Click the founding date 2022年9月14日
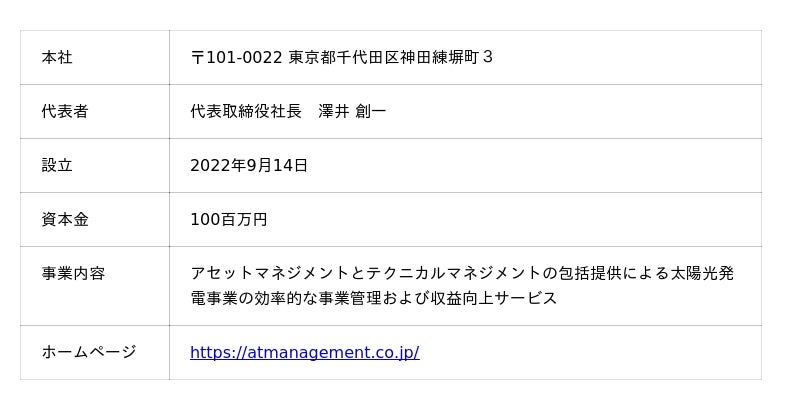 [x=249, y=166]
